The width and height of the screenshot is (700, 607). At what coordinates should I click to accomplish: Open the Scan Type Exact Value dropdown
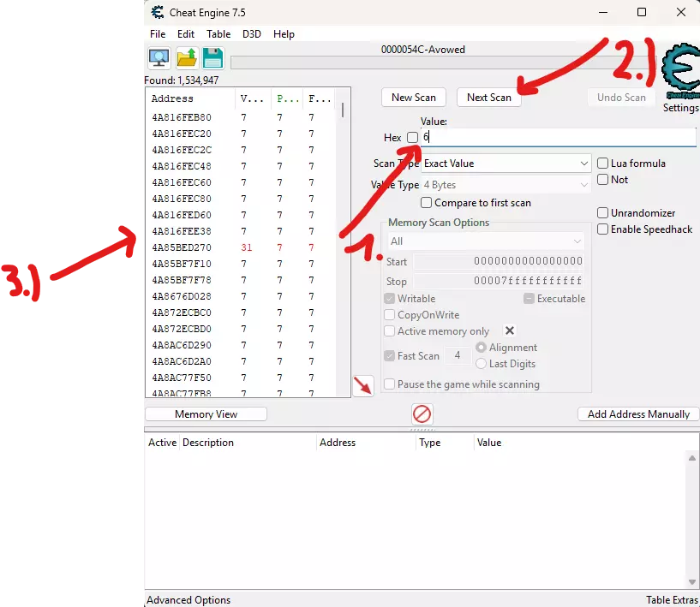506,164
